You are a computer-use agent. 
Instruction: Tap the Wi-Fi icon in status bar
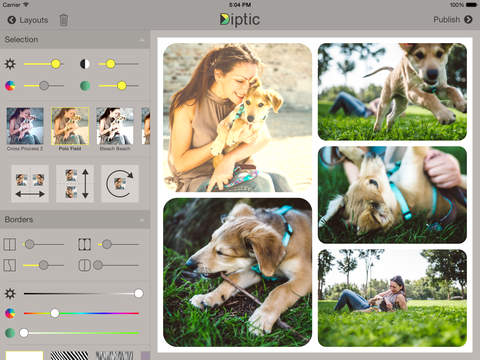point(26,5)
